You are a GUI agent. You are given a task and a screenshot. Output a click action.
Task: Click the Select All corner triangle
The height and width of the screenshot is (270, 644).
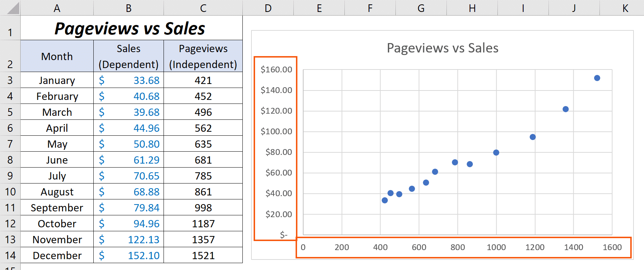[x=13, y=8]
